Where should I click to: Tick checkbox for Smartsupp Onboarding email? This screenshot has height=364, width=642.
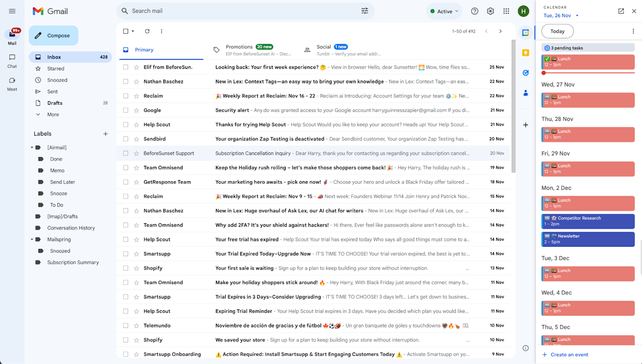[126, 354]
